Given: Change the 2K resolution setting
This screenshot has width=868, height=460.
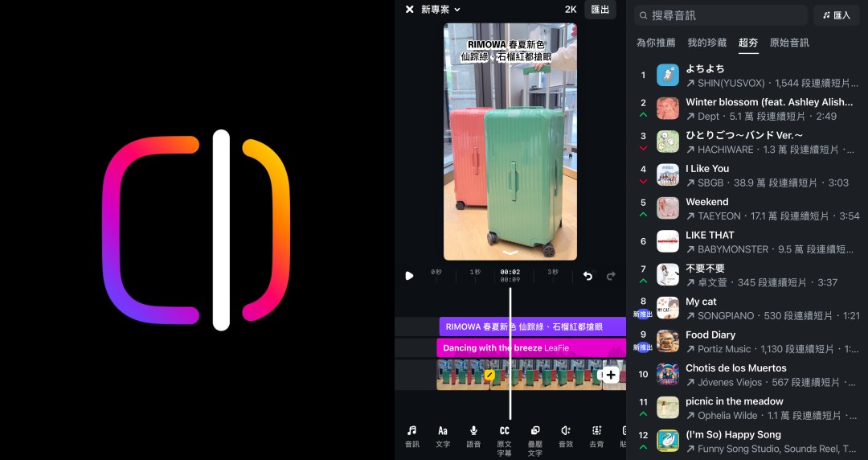Looking at the screenshot, I should coord(571,10).
